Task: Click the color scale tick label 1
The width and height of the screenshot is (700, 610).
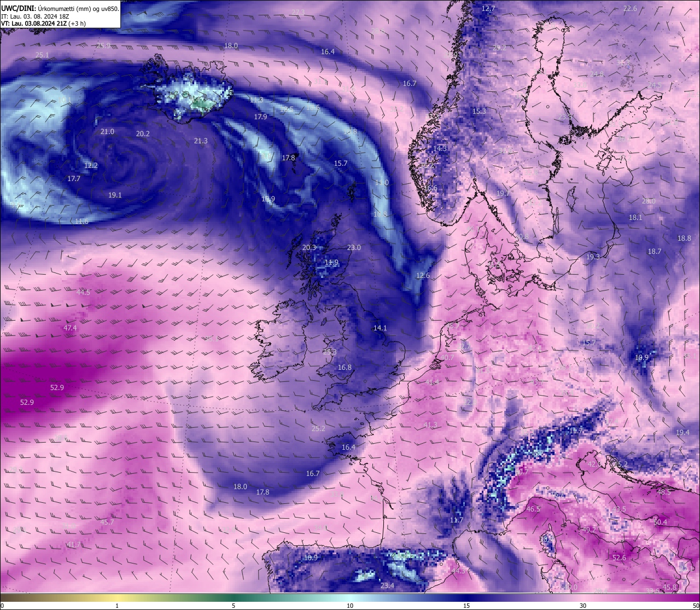Action: click(117, 606)
